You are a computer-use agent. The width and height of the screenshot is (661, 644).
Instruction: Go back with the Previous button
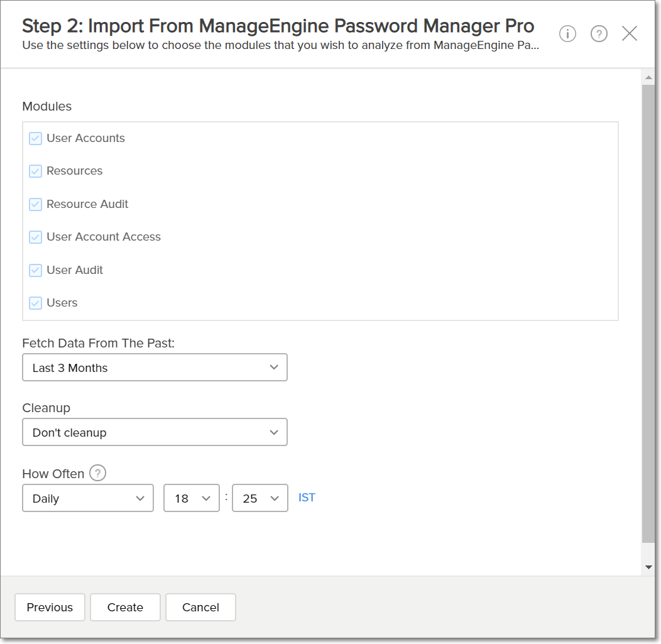click(x=50, y=608)
